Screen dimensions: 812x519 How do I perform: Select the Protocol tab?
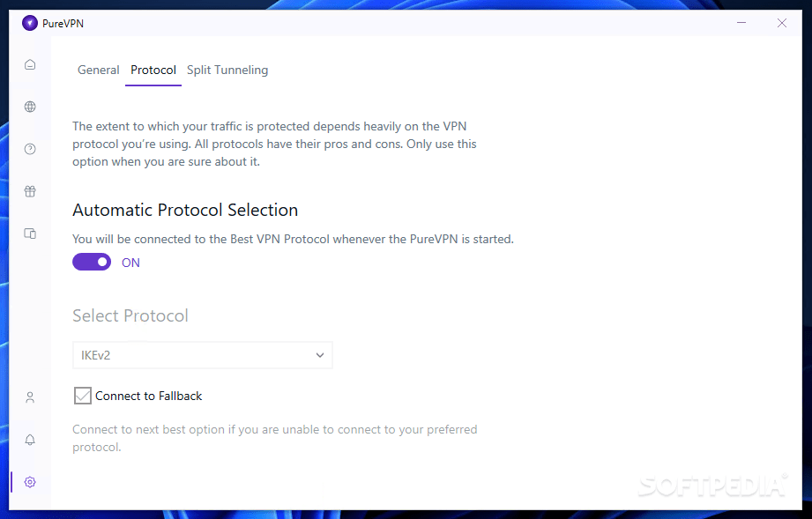pyautogui.click(x=153, y=70)
